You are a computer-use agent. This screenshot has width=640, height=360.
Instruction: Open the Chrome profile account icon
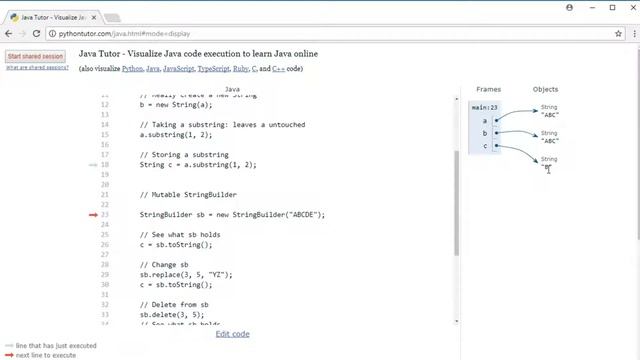569,7
